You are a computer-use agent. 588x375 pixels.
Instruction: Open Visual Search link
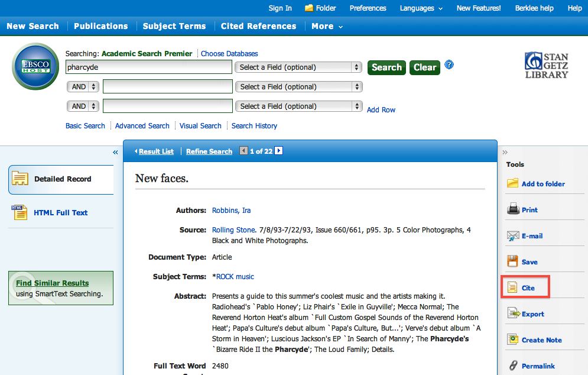tap(200, 126)
